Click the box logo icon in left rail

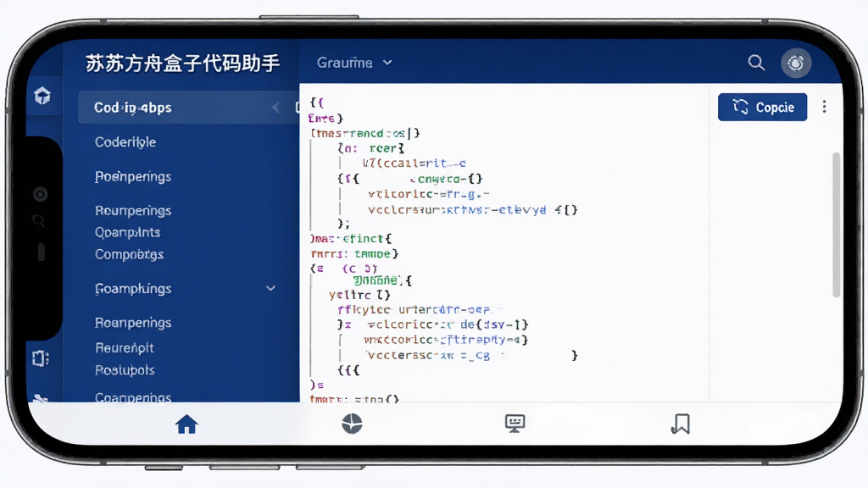coord(42,96)
